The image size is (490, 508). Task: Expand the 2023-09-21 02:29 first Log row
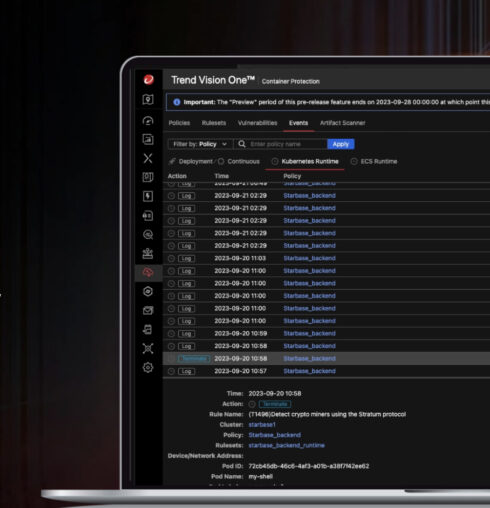[x=327, y=196]
